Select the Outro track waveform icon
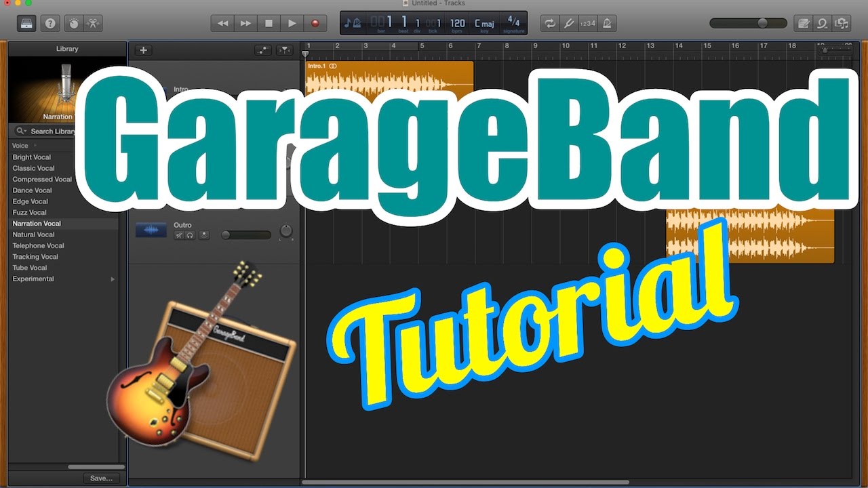 click(151, 230)
